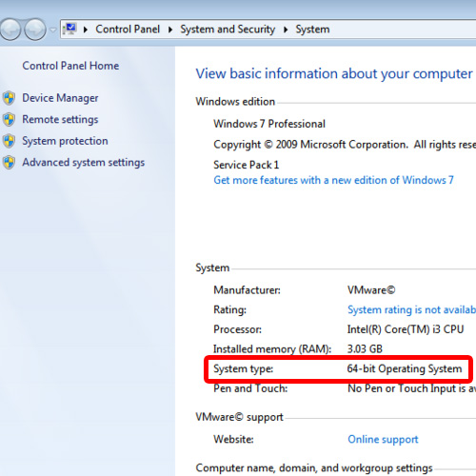Open Device Manager link

click(x=60, y=98)
